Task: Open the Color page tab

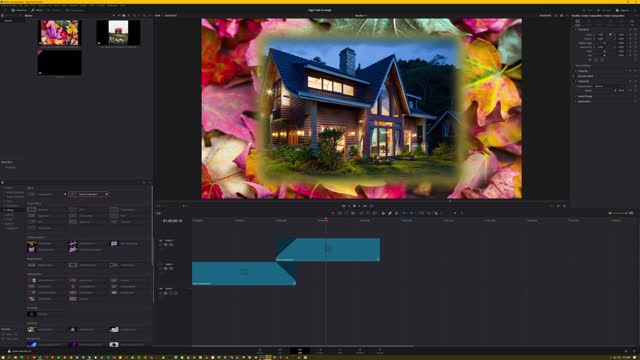Action: pos(340,351)
